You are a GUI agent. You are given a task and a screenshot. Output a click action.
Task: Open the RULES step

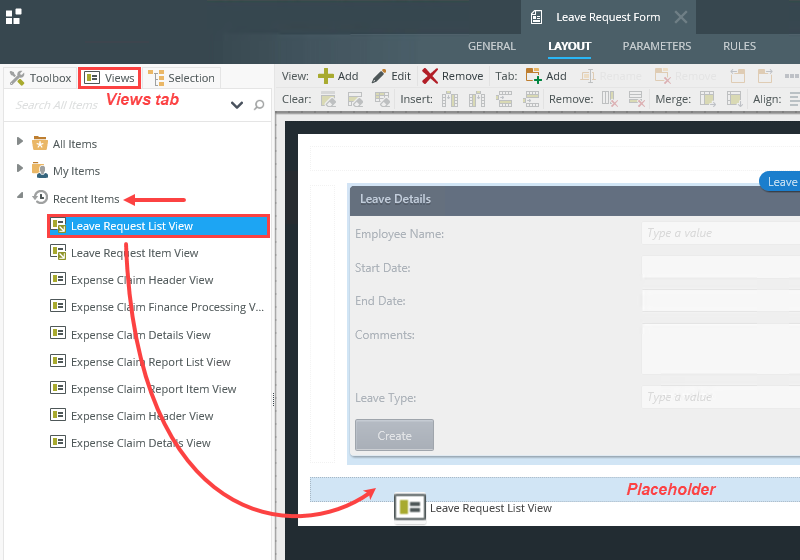(x=739, y=46)
